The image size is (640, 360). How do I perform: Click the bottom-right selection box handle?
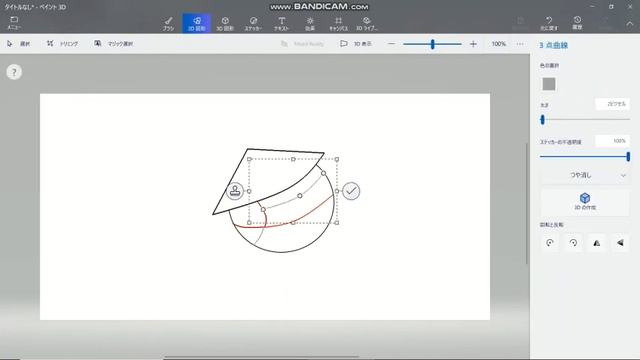coord(337,223)
